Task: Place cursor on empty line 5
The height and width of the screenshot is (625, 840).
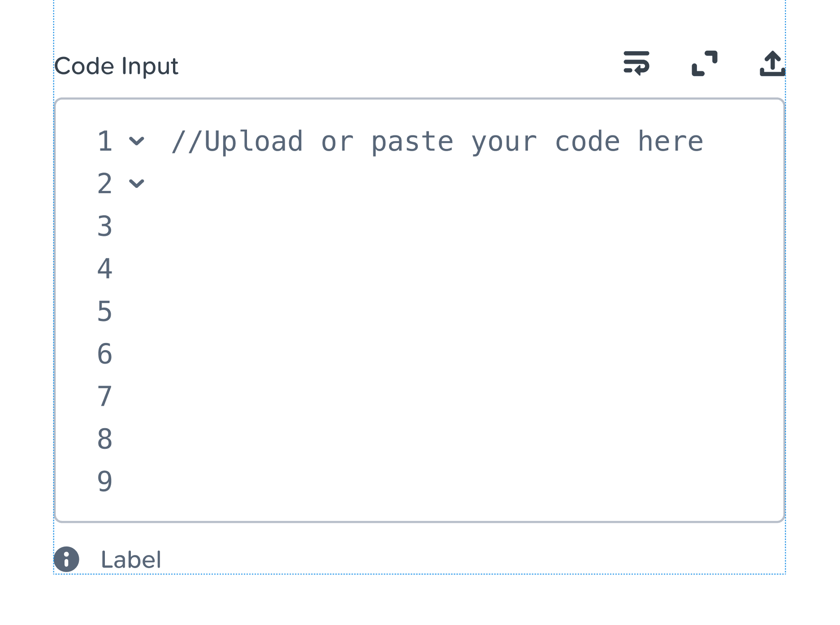Action: tap(448, 311)
